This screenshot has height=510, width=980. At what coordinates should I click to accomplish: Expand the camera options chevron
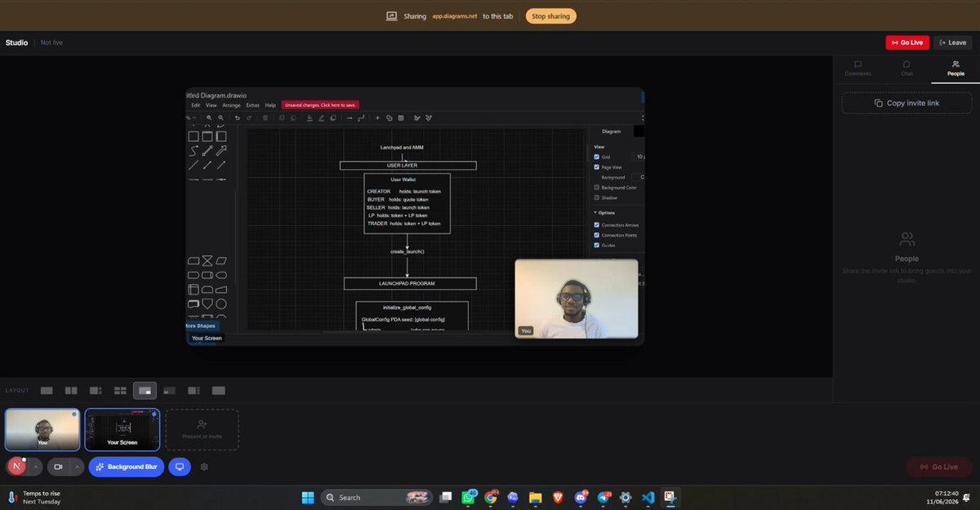[76, 467]
